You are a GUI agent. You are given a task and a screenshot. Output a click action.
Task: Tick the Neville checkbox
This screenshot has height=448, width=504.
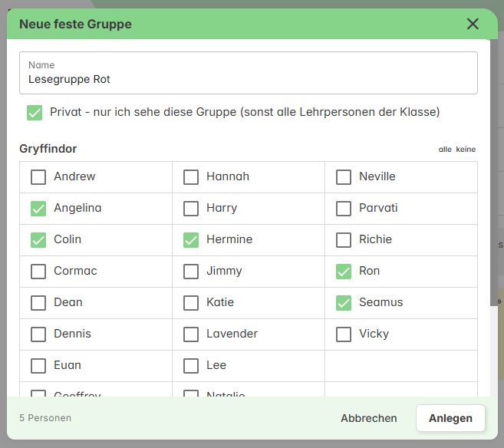[x=344, y=177]
